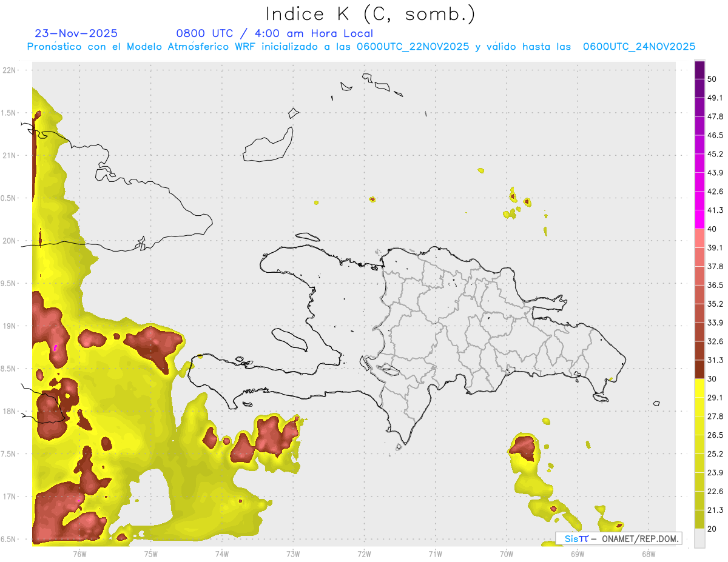Click the "71W" longitude axis label
The width and height of the screenshot is (728, 562).
tap(435, 554)
